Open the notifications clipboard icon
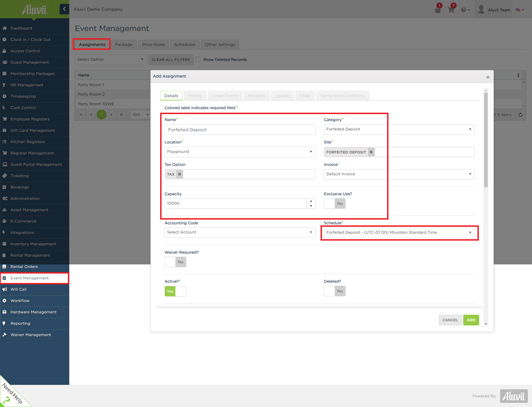The image size is (532, 407). click(438, 10)
